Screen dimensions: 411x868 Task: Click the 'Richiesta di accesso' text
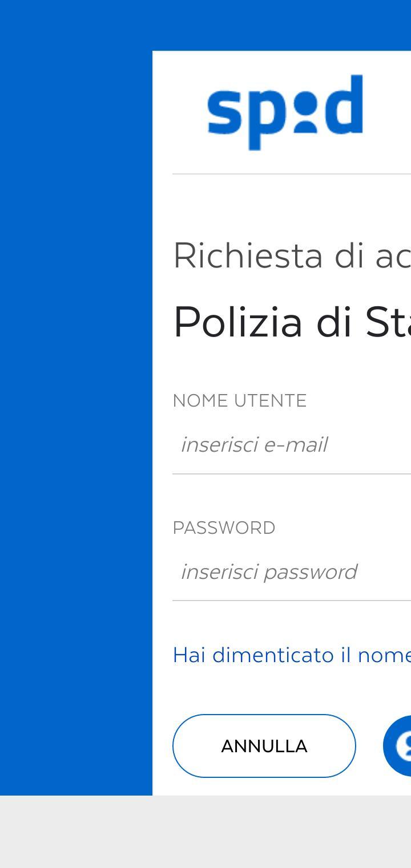292,257
